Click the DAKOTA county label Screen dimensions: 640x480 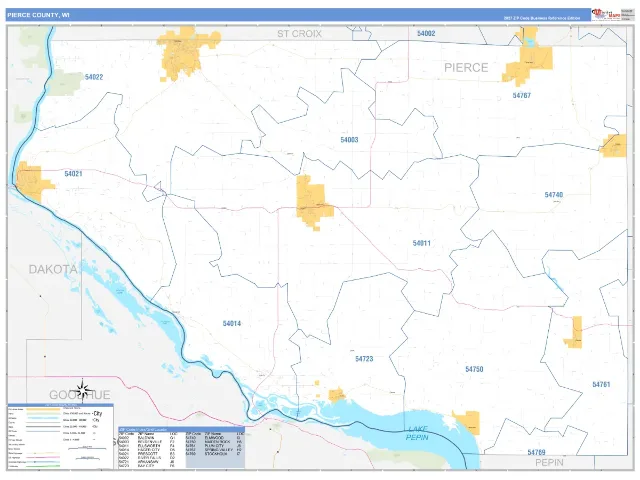tap(53, 269)
